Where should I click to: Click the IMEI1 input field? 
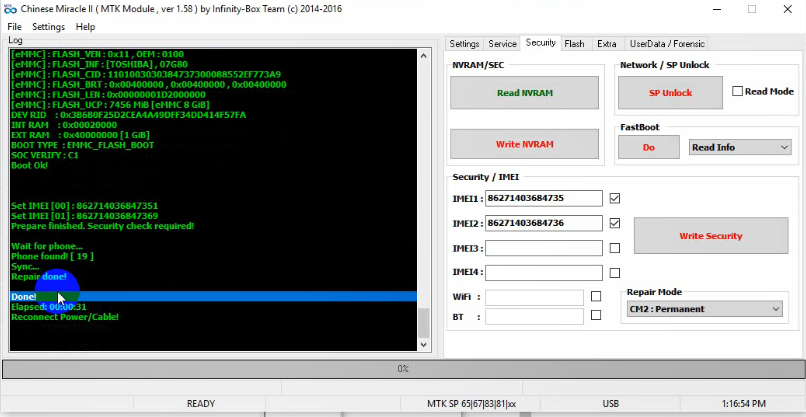tap(544, 198)
